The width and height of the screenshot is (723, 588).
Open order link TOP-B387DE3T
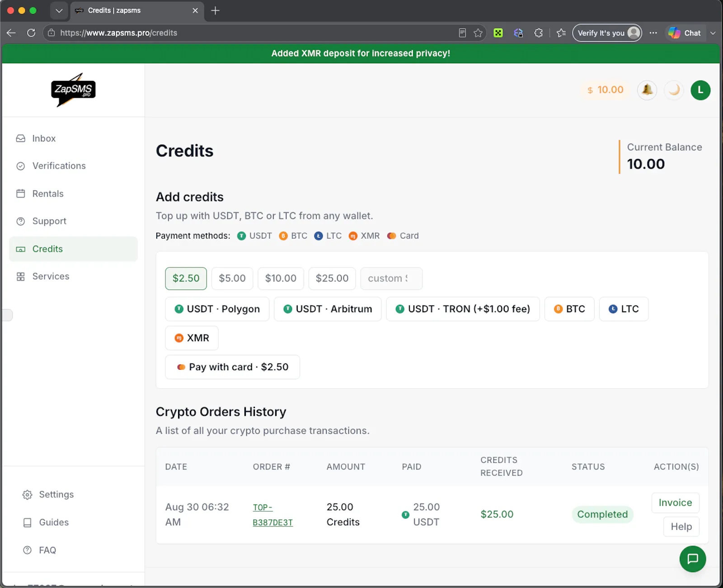[x=273, y=515]
